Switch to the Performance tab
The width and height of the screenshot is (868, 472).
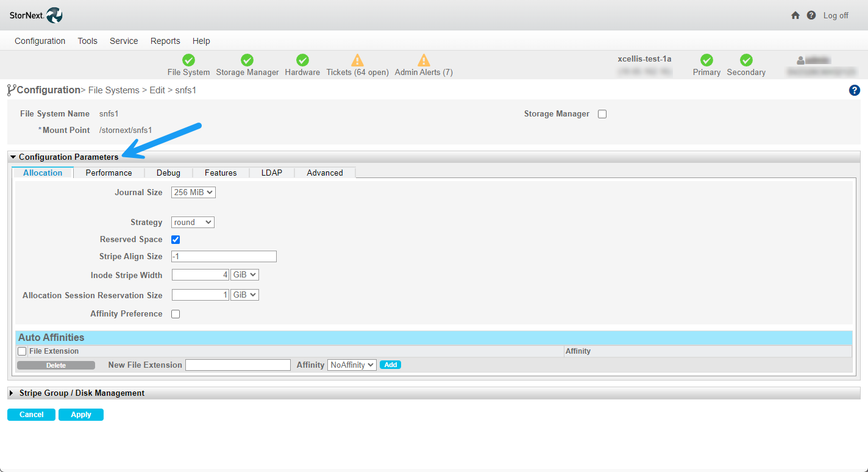click(108, 173)
